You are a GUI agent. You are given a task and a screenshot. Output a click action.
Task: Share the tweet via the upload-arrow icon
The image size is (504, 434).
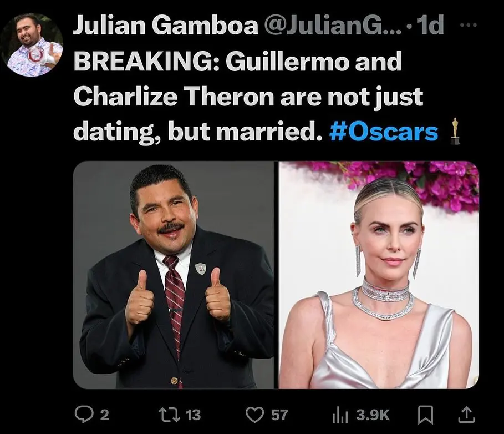[x=466, y=415]
